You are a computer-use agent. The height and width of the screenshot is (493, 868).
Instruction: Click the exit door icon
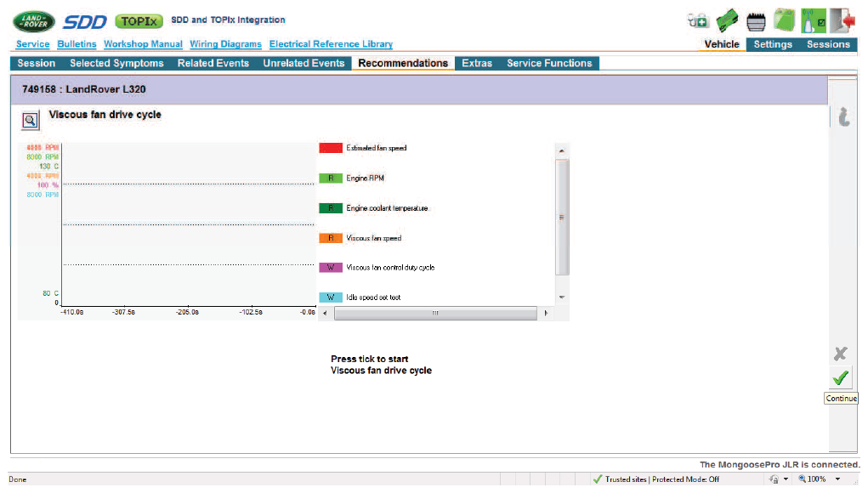click(842, 20)
